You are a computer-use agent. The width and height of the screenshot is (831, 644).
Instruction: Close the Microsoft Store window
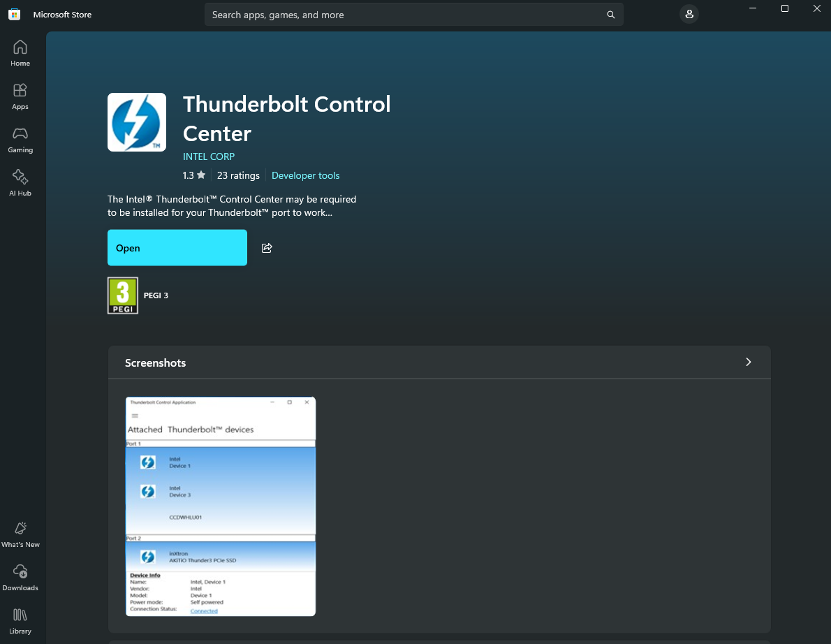817,8
